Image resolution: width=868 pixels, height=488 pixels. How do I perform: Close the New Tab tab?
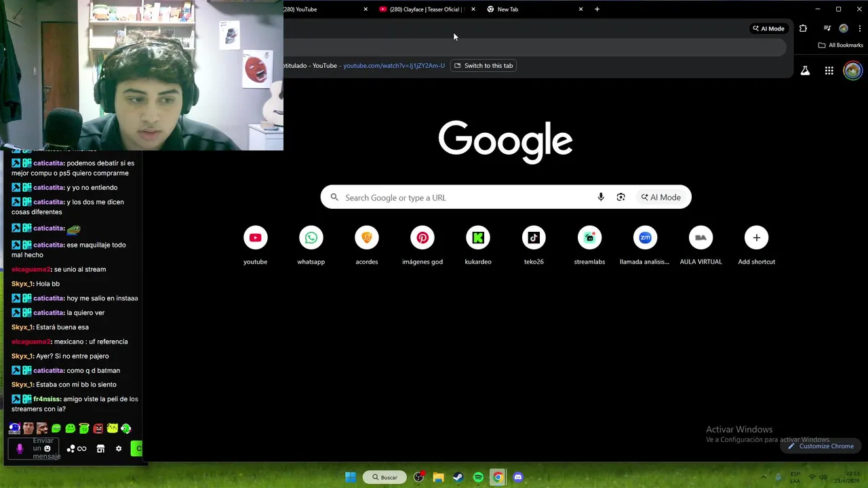coord(580,9)
